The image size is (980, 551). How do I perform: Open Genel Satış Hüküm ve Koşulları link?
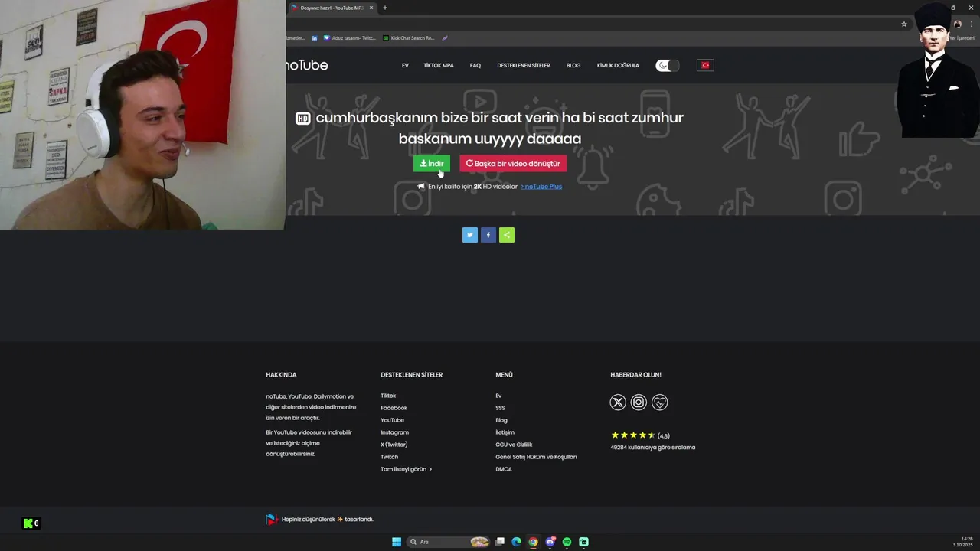tap(536, 457)
